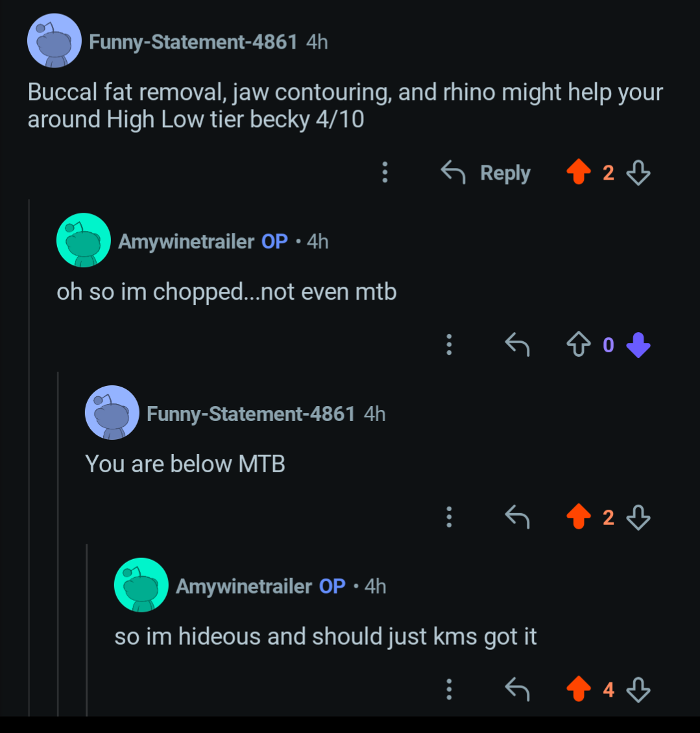Reply arrow on 'oh so im chopped' comment
The width and height of the screenshot is (700, 733).
[517, 344]
